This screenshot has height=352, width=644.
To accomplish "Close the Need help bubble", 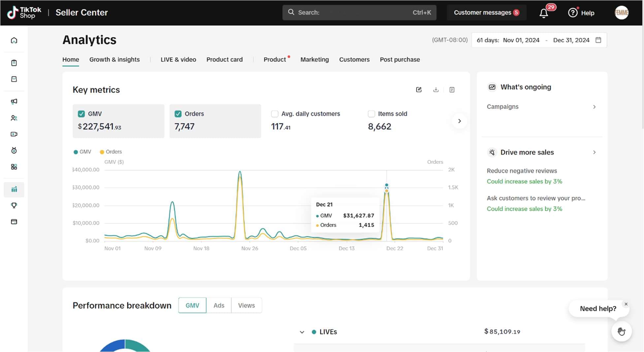I will [x=626, y=304].
